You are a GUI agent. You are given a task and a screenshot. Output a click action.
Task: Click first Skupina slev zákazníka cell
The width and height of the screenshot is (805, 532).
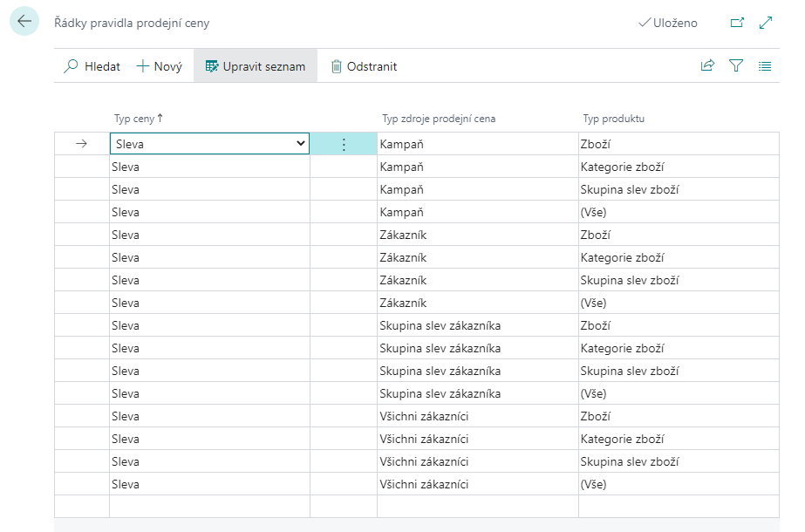[440, 325]
